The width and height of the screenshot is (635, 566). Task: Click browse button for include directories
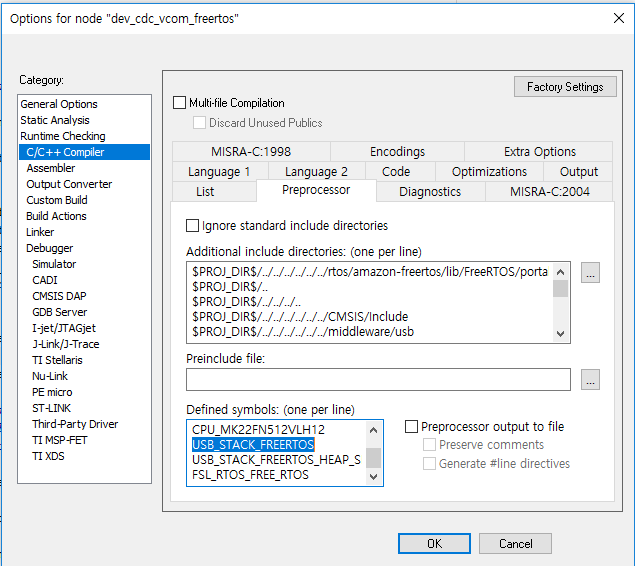coord(590,273)
